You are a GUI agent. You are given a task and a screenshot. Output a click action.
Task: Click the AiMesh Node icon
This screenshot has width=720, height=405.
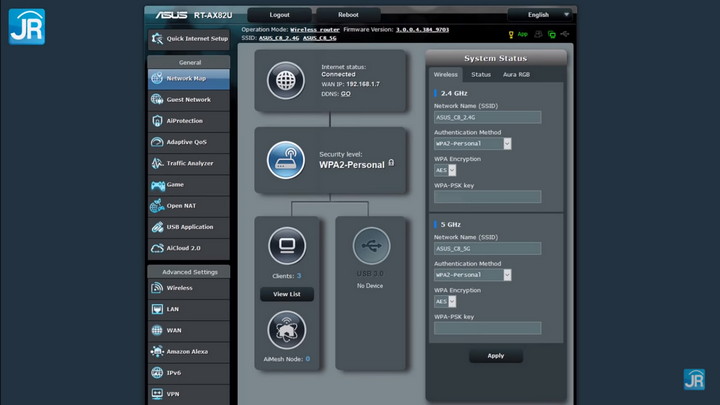(287, 330)
